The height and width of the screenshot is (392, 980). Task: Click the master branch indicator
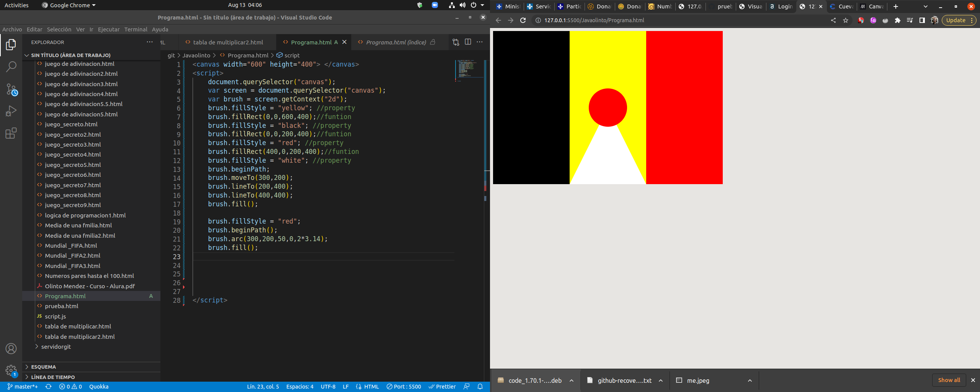pyautogui.click(x=23, y=387)
